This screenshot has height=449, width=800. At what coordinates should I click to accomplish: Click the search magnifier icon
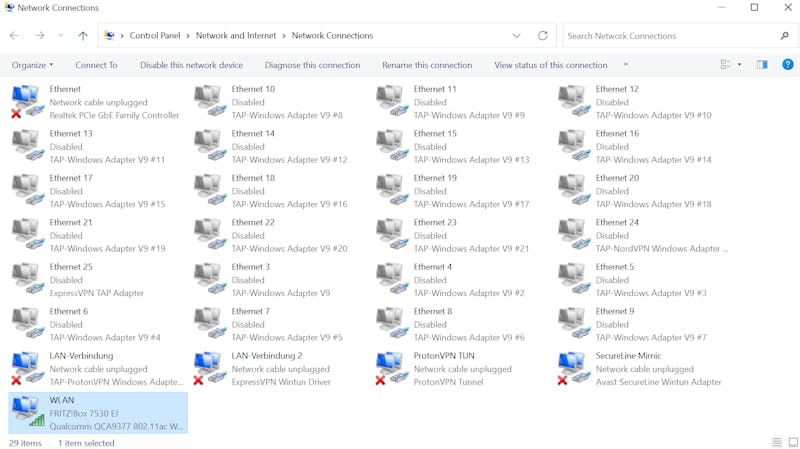(785, 36)
